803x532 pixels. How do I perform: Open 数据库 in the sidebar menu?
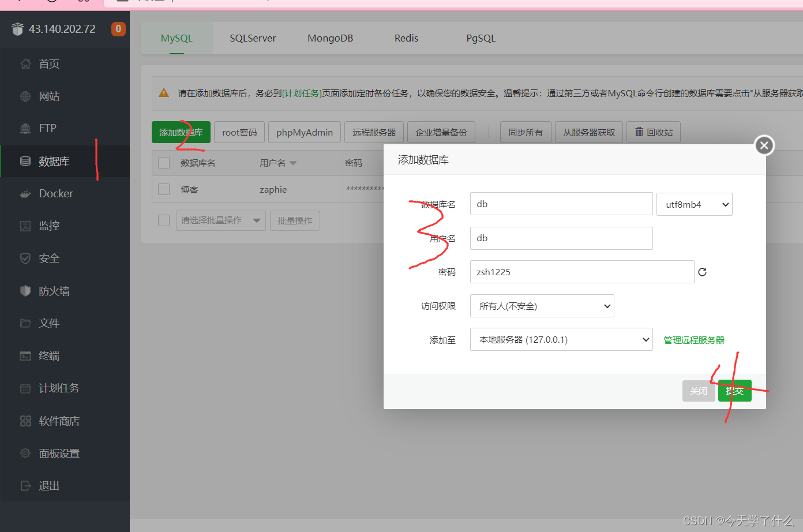pos(65,161)
